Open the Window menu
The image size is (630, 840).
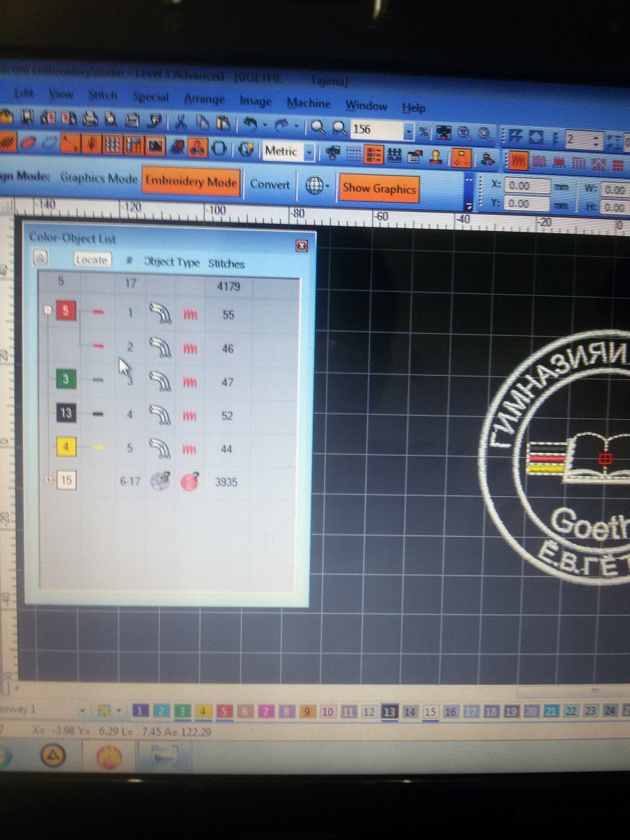pos(366,106)
